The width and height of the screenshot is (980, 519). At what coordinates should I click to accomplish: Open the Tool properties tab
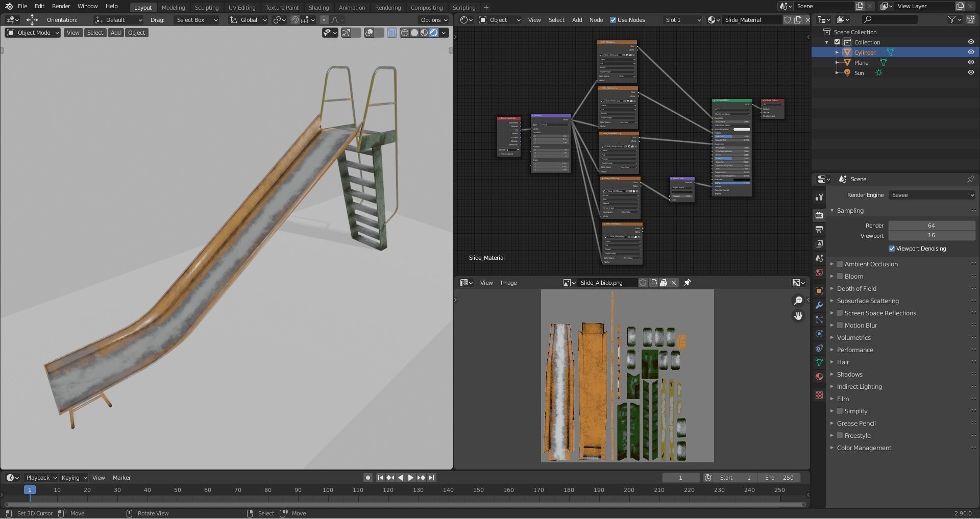tap(819, 196)
